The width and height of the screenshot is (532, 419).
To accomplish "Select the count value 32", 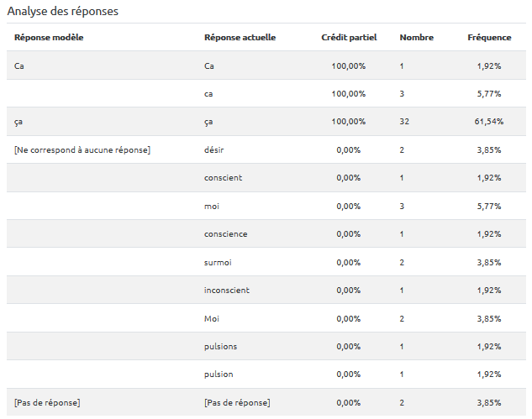I will coord(404,122).
